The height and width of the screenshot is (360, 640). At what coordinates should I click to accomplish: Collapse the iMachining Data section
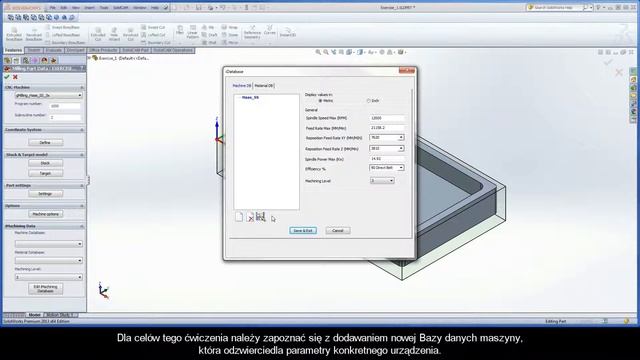point(82,226)
